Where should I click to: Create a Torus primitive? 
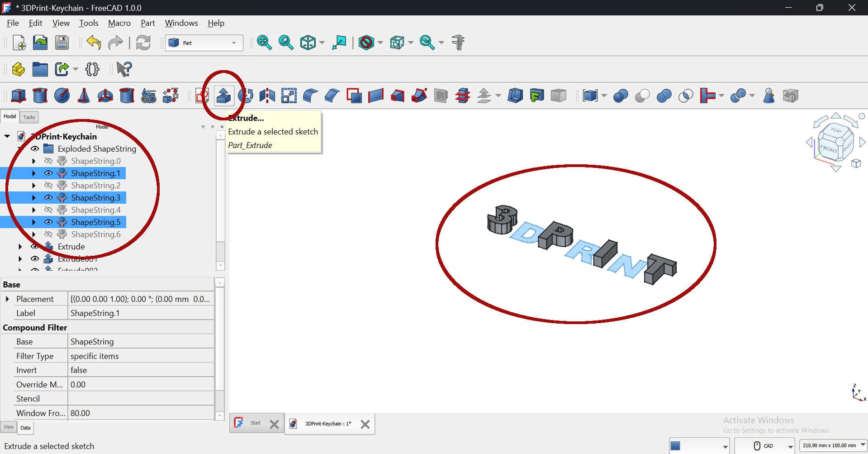click(x=105, y=96)
